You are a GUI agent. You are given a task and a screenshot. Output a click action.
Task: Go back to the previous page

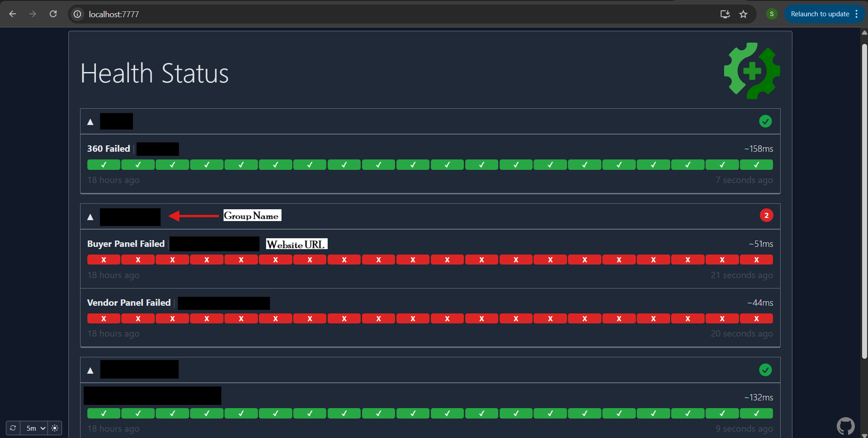(x=13, y=14)
